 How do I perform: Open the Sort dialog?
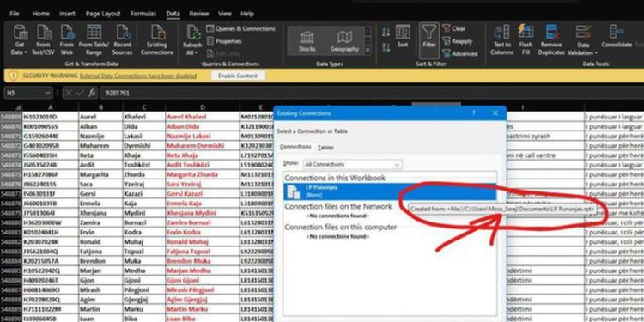pos(403,37)
